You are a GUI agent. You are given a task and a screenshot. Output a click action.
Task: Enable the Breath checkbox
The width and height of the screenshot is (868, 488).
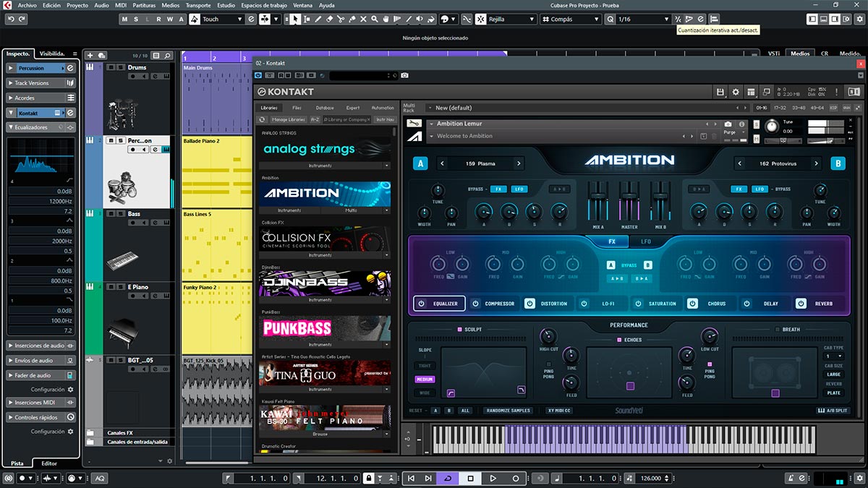778,330
